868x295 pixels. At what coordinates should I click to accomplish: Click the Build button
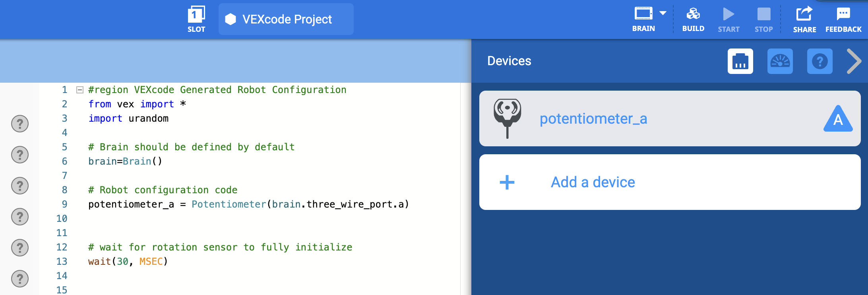coord(693,19)
